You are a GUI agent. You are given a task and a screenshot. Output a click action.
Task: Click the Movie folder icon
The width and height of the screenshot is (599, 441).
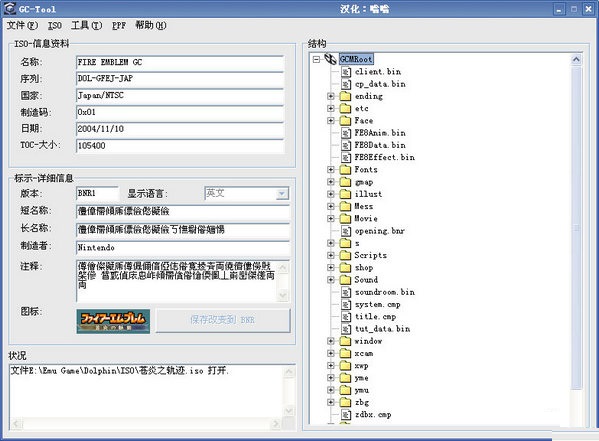pos(345,219)
